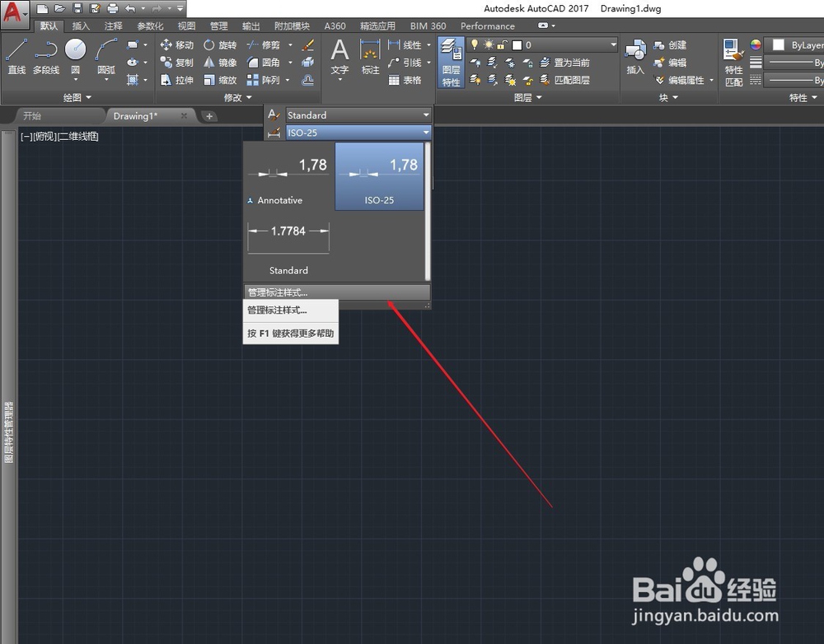824x644 pixels.
Task: Click Manage Dimension Styles (管理标注样式...) button
Action: point(337,292)
